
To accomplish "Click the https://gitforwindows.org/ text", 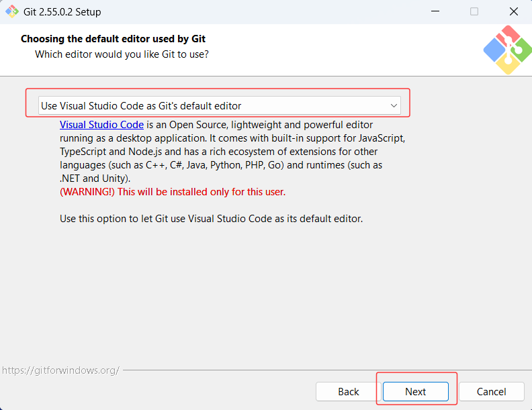I will pyautogui.click(x=60, y=370).
